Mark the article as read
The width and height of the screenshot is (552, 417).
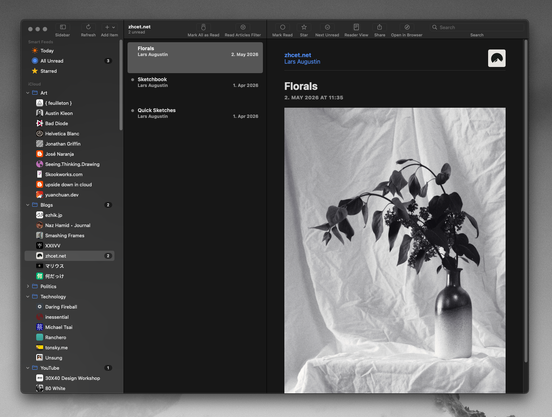point(282,27)
